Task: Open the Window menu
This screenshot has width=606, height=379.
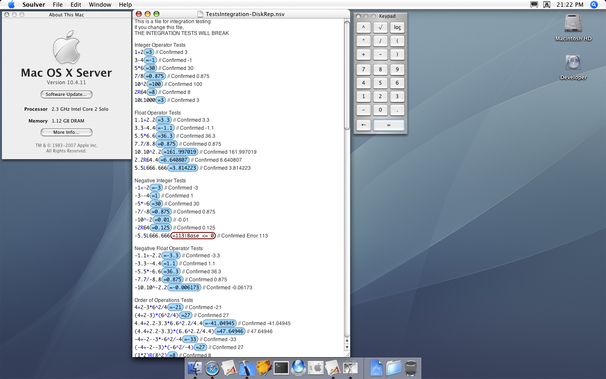Action: pos(100,5)
